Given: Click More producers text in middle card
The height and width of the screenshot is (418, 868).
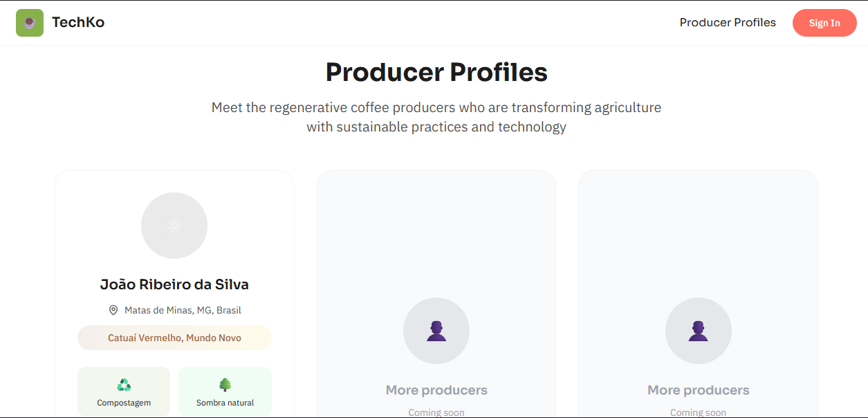Looking at the screenshot, I should click(436, 390).
